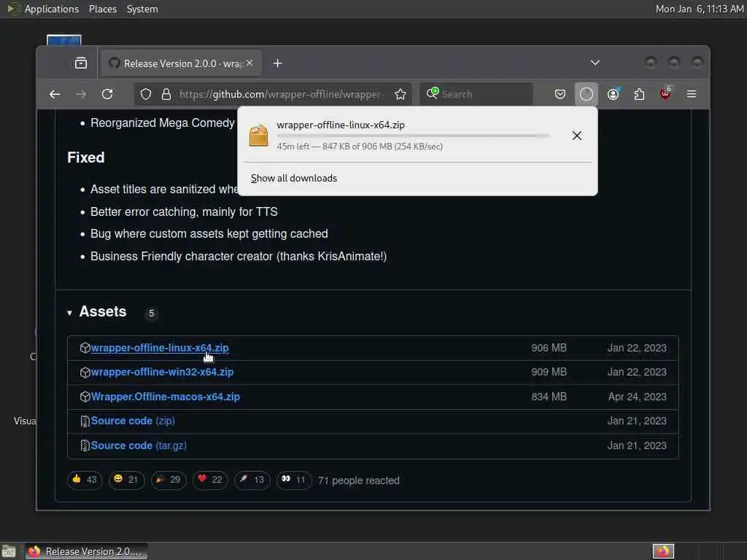Download Source code (tar.gz) link
This screenshot has width=747, height=560.
[139, 446]
